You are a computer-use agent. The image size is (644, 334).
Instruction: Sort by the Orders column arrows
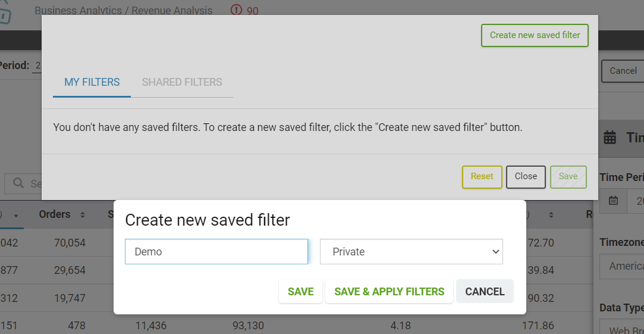pyautogui.click(x=83, y=215)
